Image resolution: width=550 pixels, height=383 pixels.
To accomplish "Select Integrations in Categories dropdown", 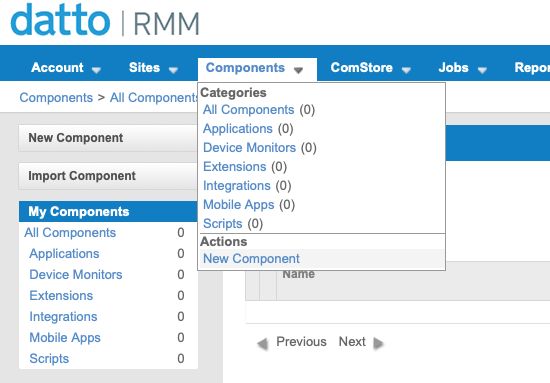I will coord(237,186).
